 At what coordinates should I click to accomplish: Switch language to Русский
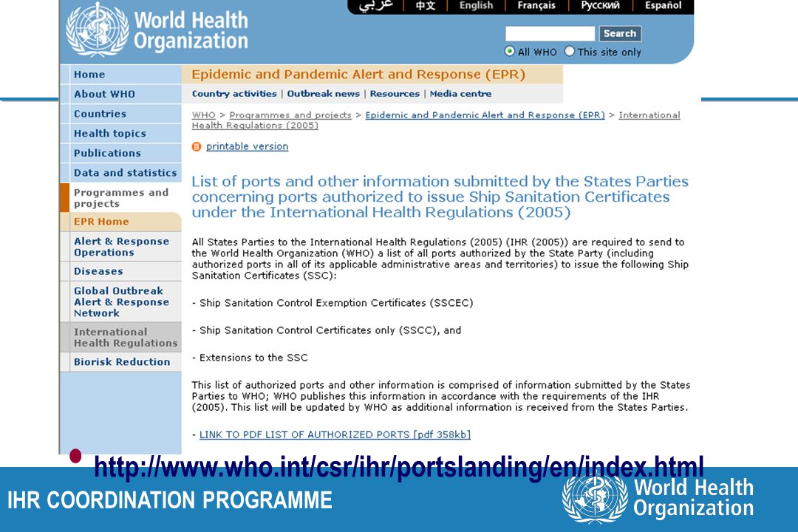point(600,6)
